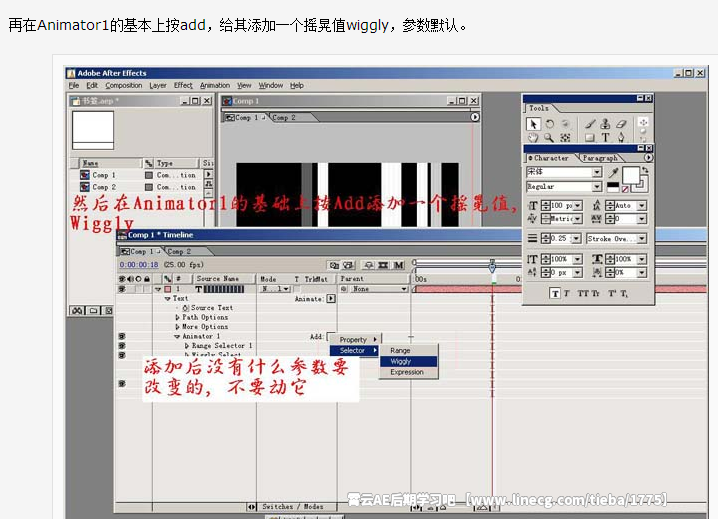Image resolution: width=718 pixels, height=519 pixels.
Task: Select the Zoom magnifier tool
Action: [549, 137]
